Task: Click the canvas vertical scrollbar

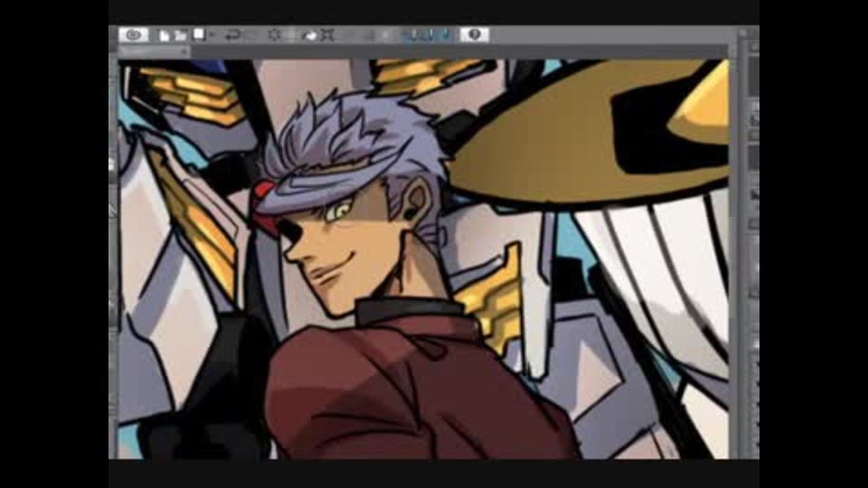Action: 733,258
